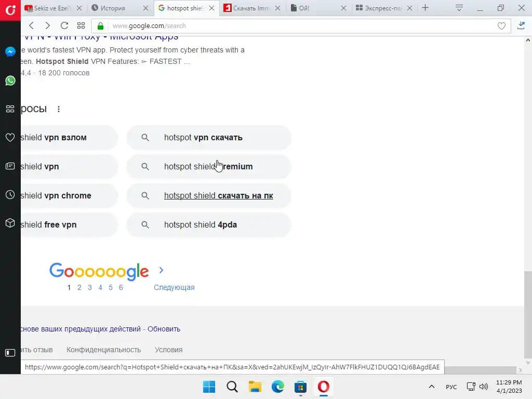Reload the current page
Screen dimensions: 532x399
tap(64, 25)
